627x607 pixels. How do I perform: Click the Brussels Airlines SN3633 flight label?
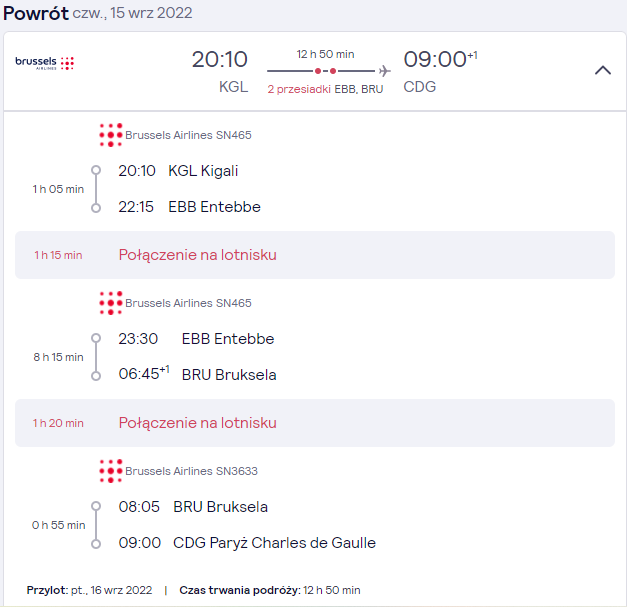[191, 471]
